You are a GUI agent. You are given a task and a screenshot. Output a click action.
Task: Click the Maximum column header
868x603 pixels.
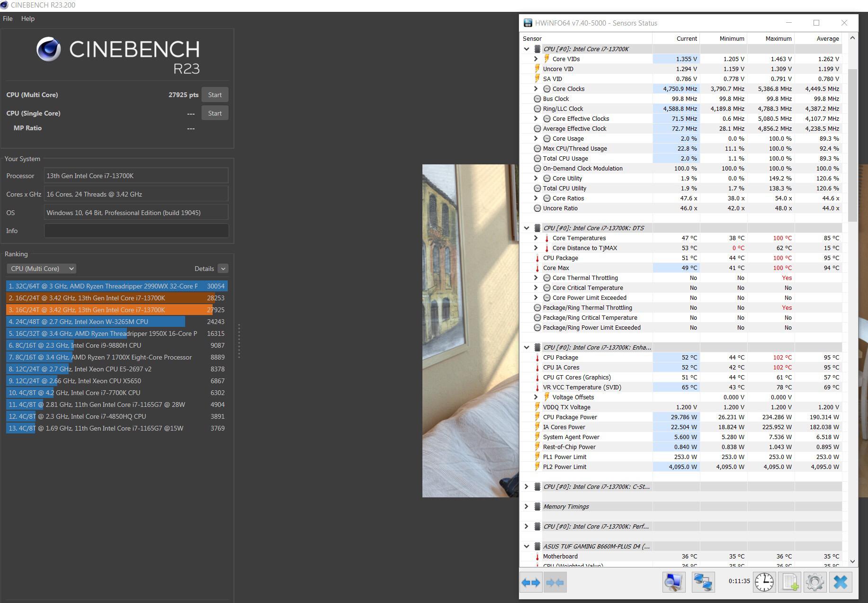pyautogui.click(x=770, y=38)
